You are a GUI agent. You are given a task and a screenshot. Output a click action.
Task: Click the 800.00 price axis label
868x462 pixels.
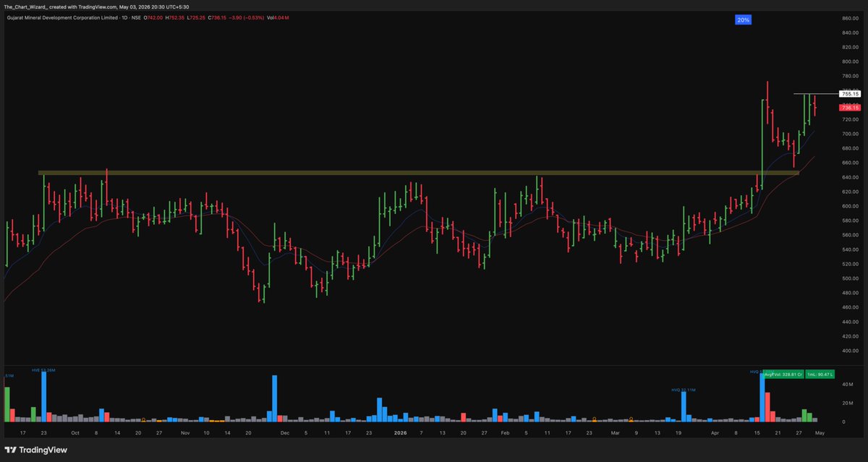(x=849, y=61)
